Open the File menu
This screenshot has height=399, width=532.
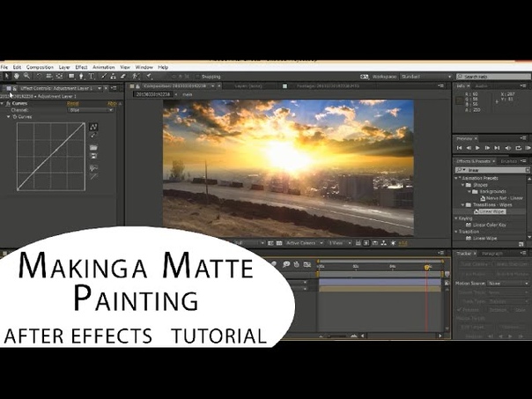pyautogui.click(x=4, y=67)
